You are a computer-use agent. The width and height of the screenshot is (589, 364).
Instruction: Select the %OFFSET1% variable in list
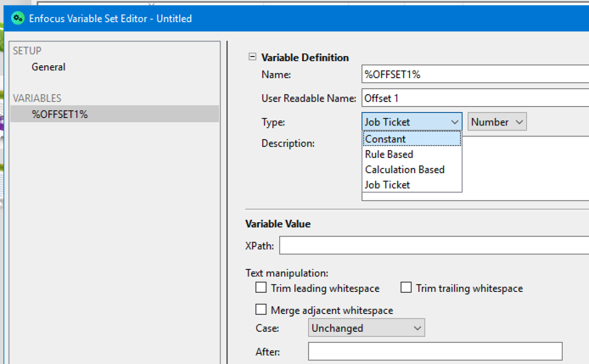point(115,114)
